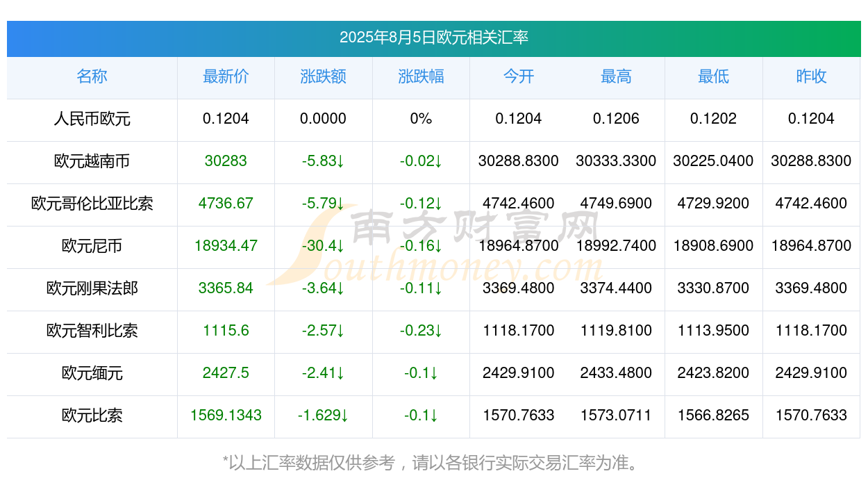Click change percent -0.12↓
The width and height of the screenshot is (868, 485).
coord(421,204)
